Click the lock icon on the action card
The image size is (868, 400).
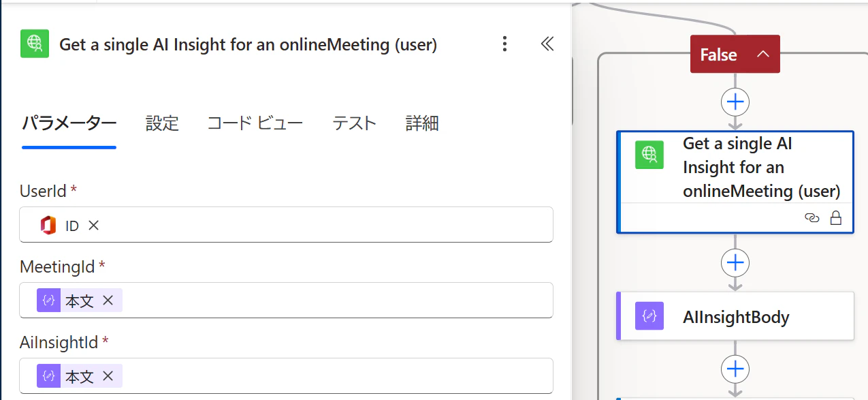click(x=835, y=218)
